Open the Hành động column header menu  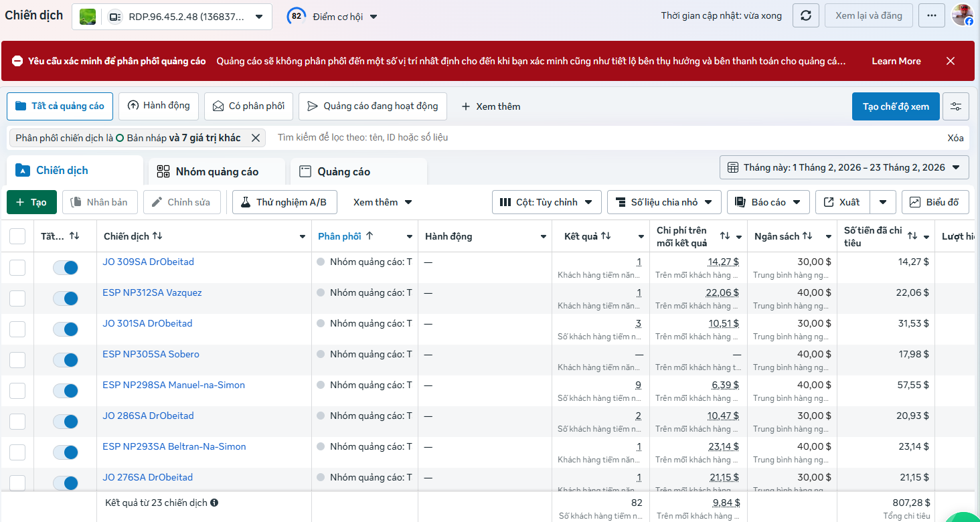coord(544,237)
